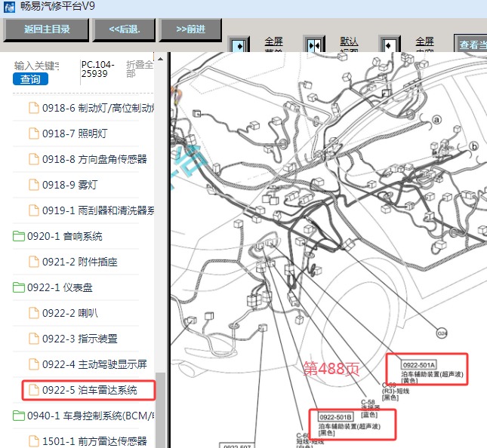This screenshot has width=487, height=448.
Task: Click connector label 0922-501B in diagram
Action: tap(335, 417)
